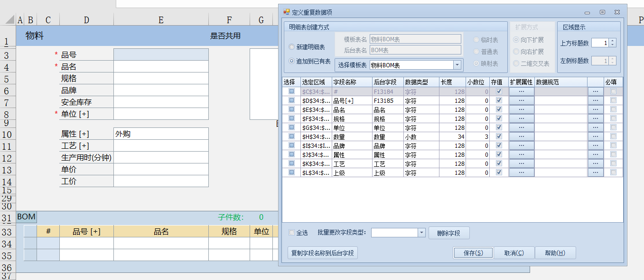Viewport: 644px width, 280px height.
Task: Click the 字段名称 column header
Action: coord(351,82)
